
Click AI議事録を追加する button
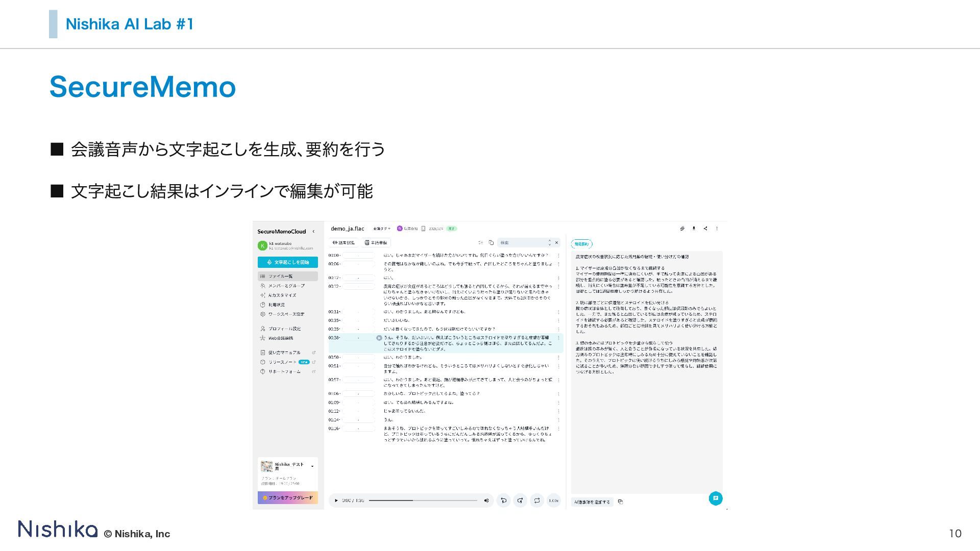[592, 502]
